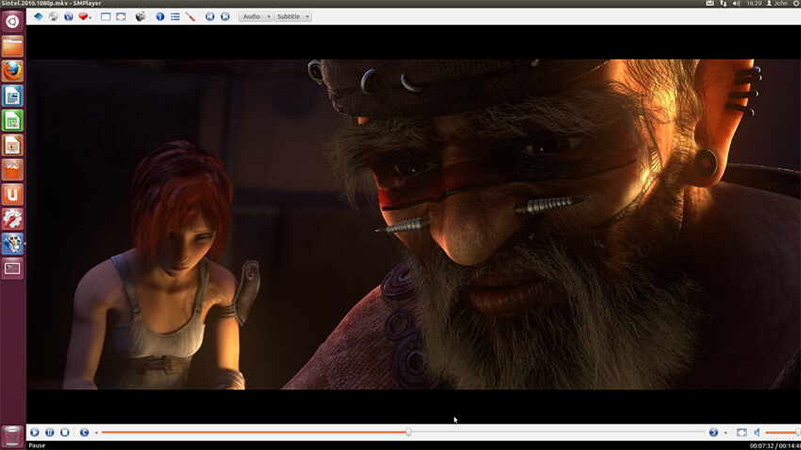Click the film reel toolbar icon
801x450 pixels.
point(140,17)
